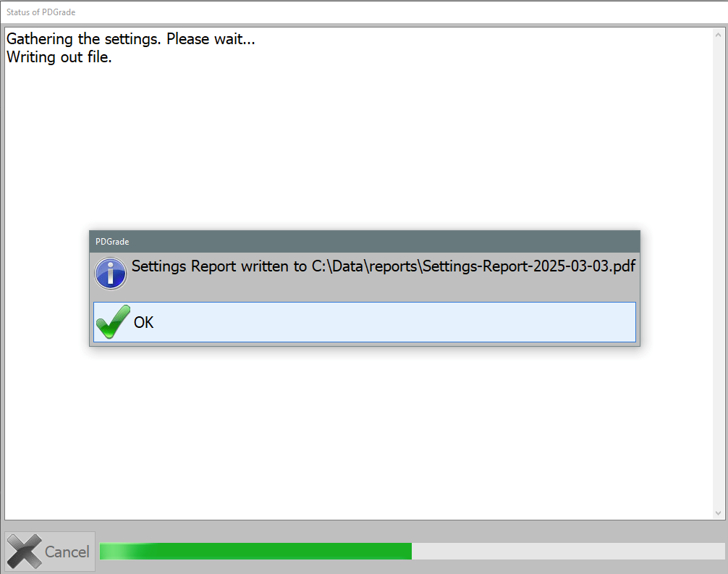Click the 'Gathering the settings' status line
Viewport: 728px width, 574px height.
coord(130,38)
